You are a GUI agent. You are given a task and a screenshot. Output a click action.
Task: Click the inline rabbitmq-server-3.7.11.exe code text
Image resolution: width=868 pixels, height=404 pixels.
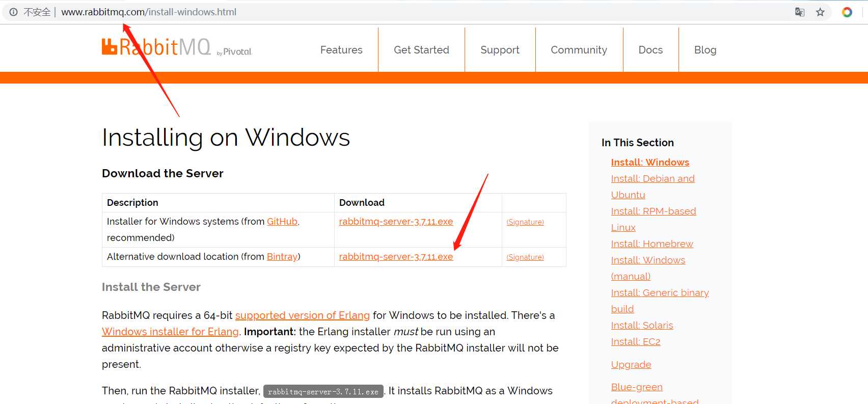(x=323, y=391)
